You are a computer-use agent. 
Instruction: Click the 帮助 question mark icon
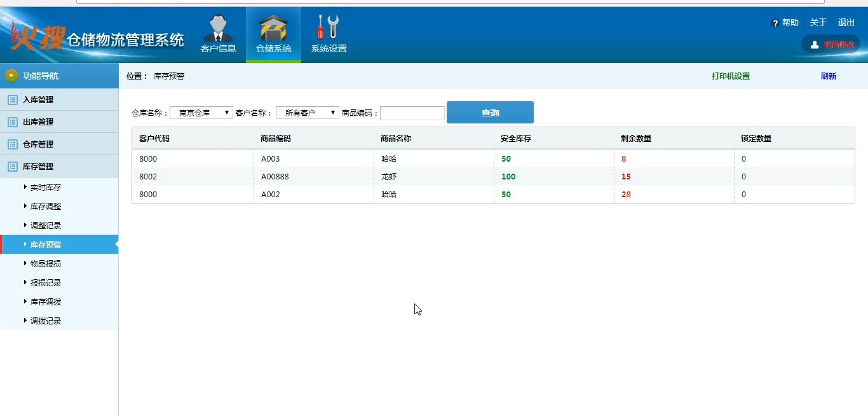pyautogui.click(x=775, y=24)
